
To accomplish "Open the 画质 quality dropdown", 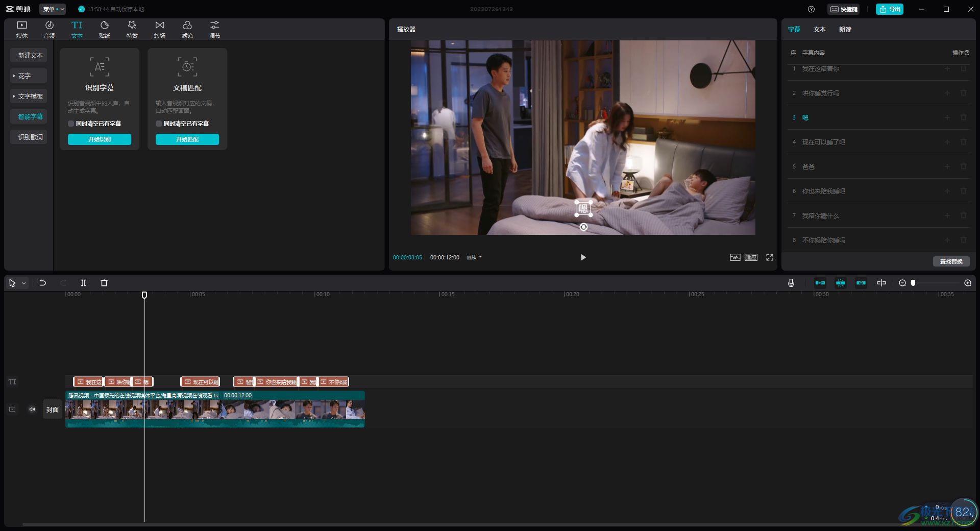I will 474,257.
